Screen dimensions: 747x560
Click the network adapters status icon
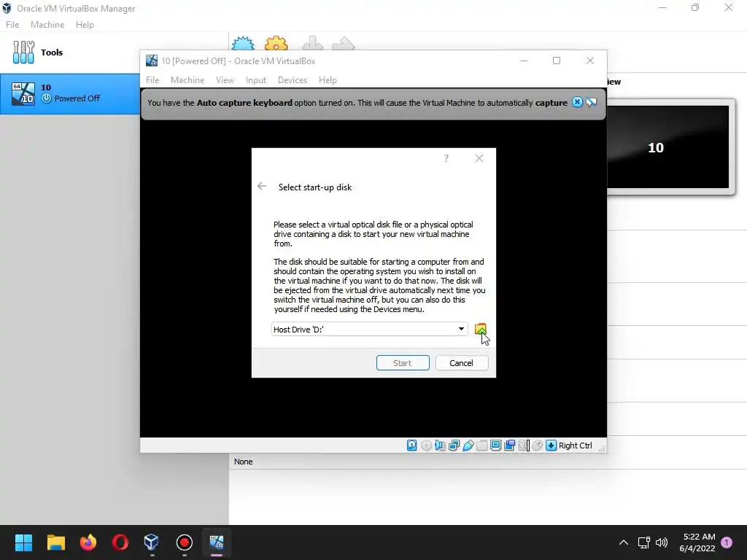click(454, 446)
